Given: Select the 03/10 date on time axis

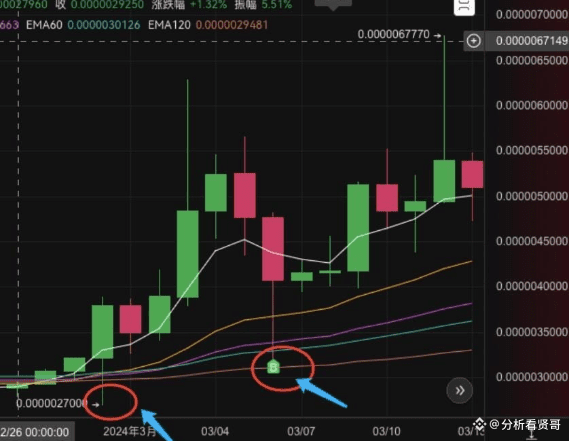Looking at the screenshot, I should coord(386,431).
